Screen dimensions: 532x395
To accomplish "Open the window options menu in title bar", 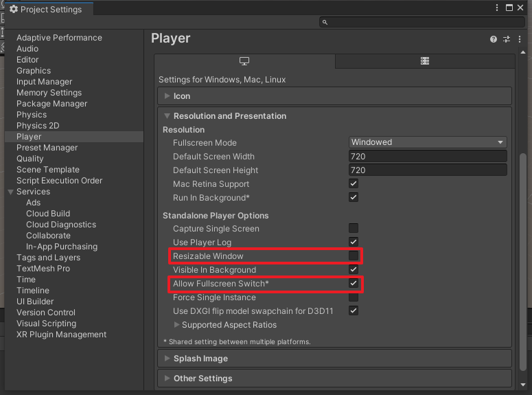I will (497, 8).
